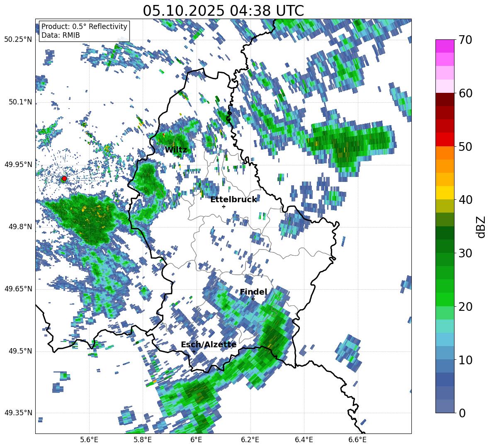Click the dBZ colorbar axis label

[481, 227]
